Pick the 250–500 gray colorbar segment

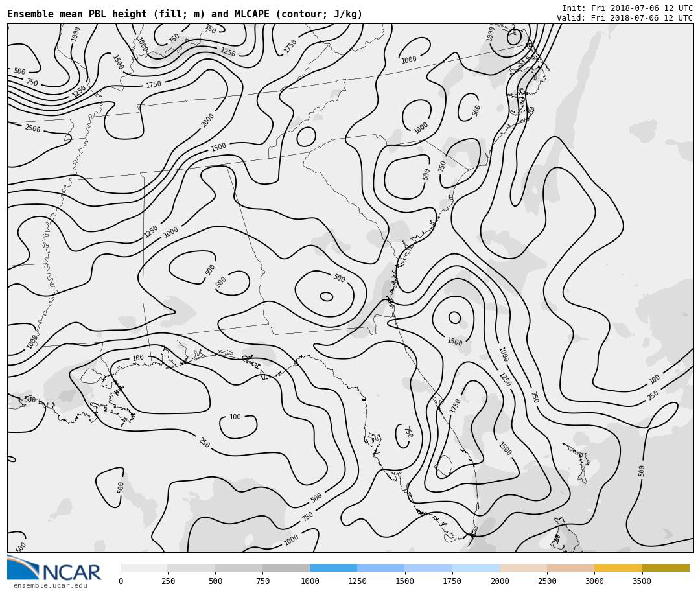(x=191, y=568)
